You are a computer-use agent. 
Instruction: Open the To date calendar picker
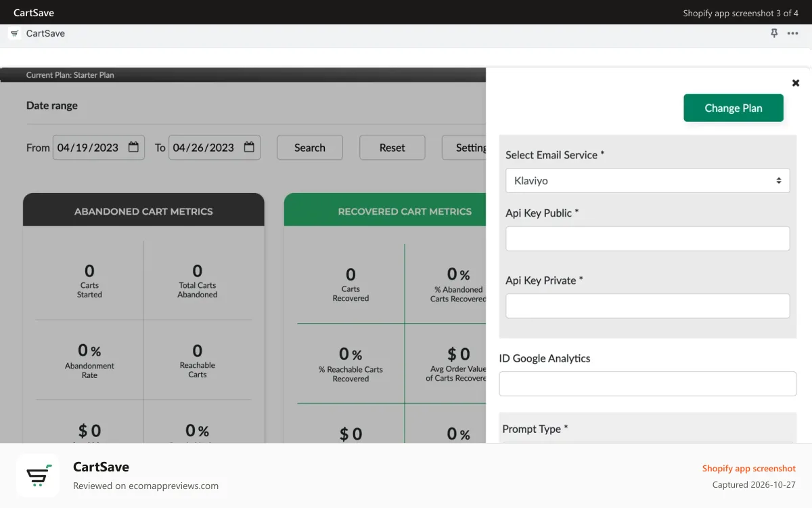249,147
